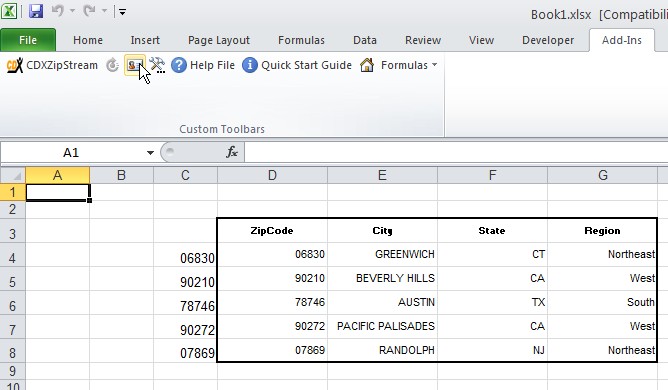Viewport: 668px width, 390px height.
Task: Select column D header
Action: (x=272, y=175)
